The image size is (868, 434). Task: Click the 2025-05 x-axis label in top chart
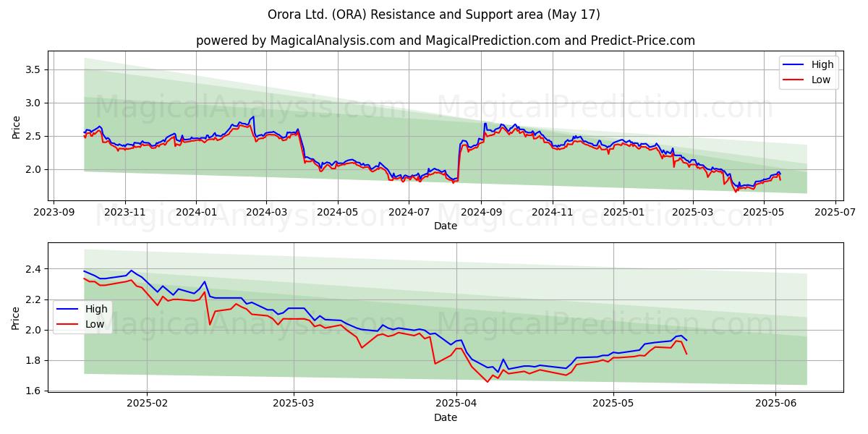(763, 213)
